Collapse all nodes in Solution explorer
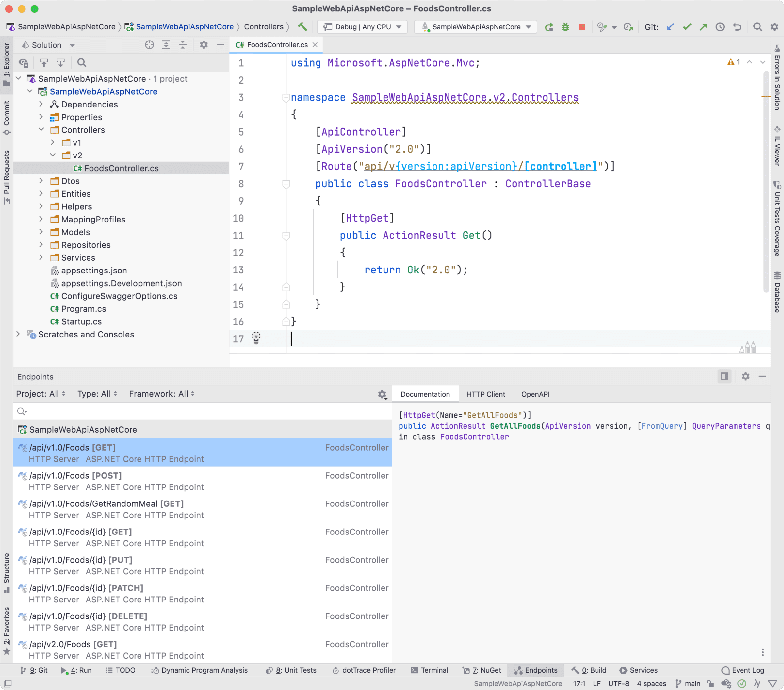The width and height of the screenshot is (784, 690). click(x=183, y=45)
